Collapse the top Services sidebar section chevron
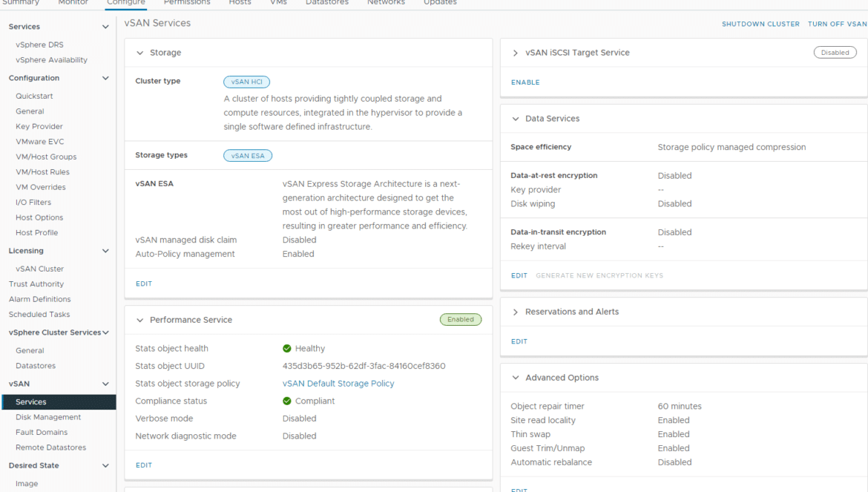The height and width of the screenshot is (492, 868). [105, 27]
